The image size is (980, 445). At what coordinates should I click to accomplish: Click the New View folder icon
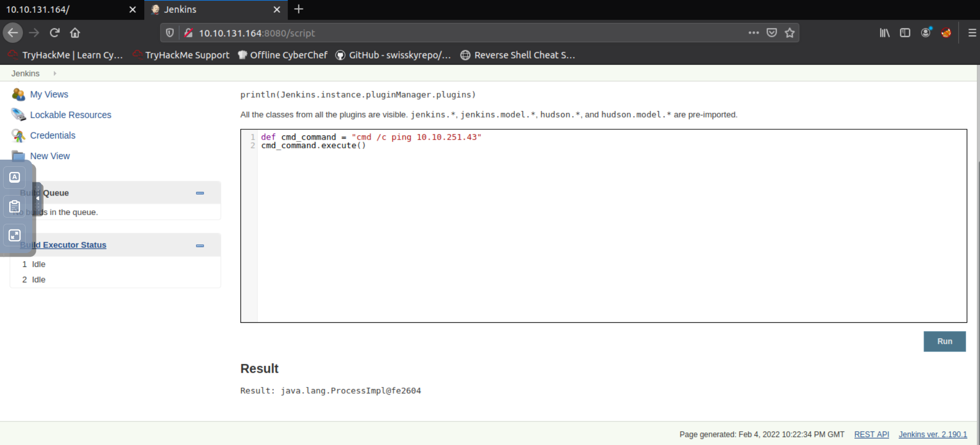click(x=18, y=156)
